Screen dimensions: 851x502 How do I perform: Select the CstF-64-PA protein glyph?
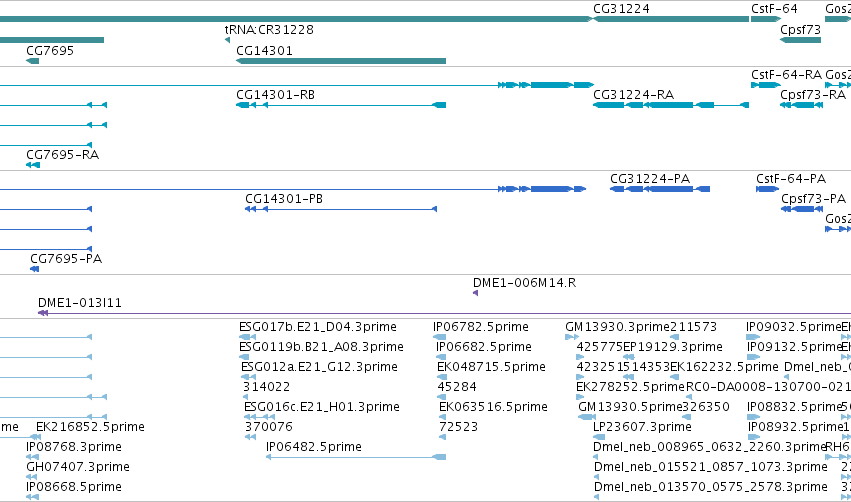point(767,189)
